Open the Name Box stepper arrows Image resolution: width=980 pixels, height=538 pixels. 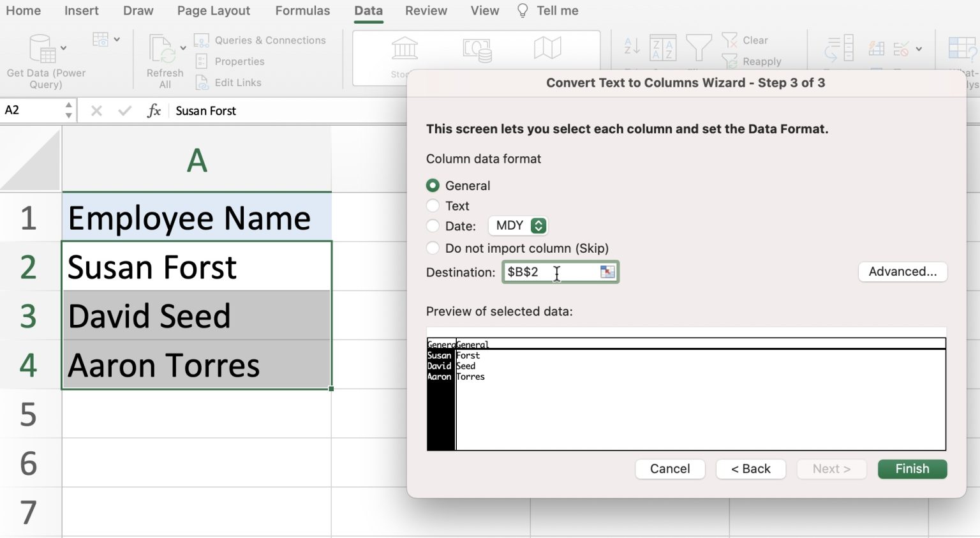pyautogui.click(x=68, y=110)
